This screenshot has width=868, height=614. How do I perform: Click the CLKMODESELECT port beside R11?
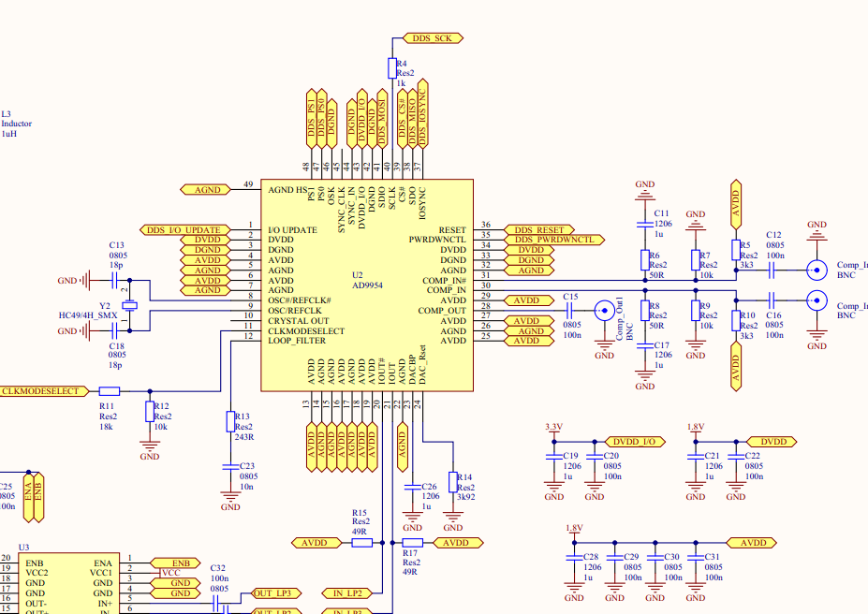[44, 391]
